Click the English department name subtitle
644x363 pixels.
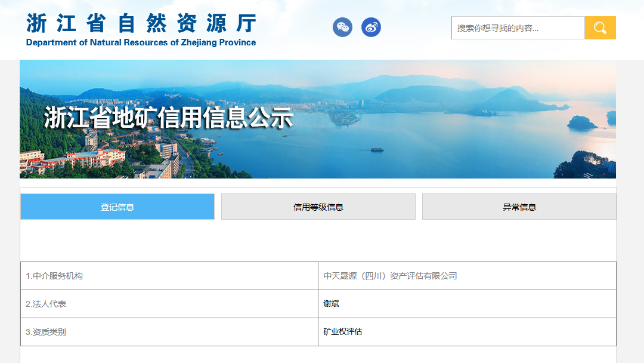(x=140, y=42)
